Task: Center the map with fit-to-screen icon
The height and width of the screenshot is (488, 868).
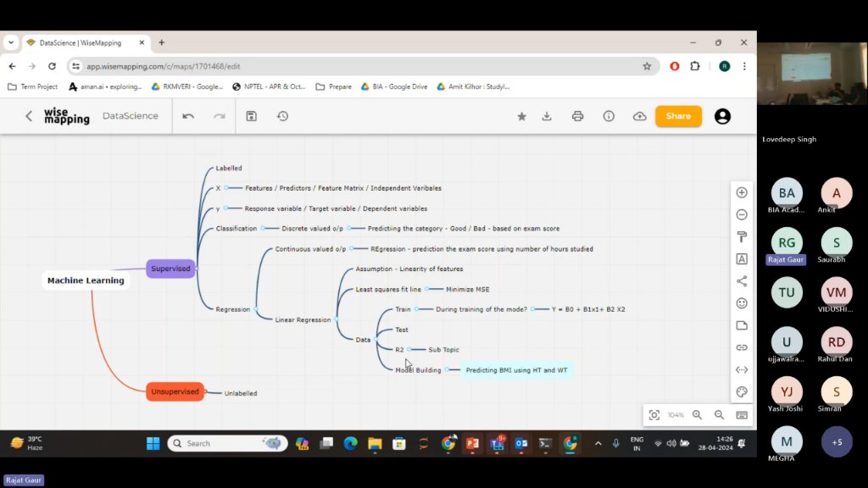Action: point(654,415)
